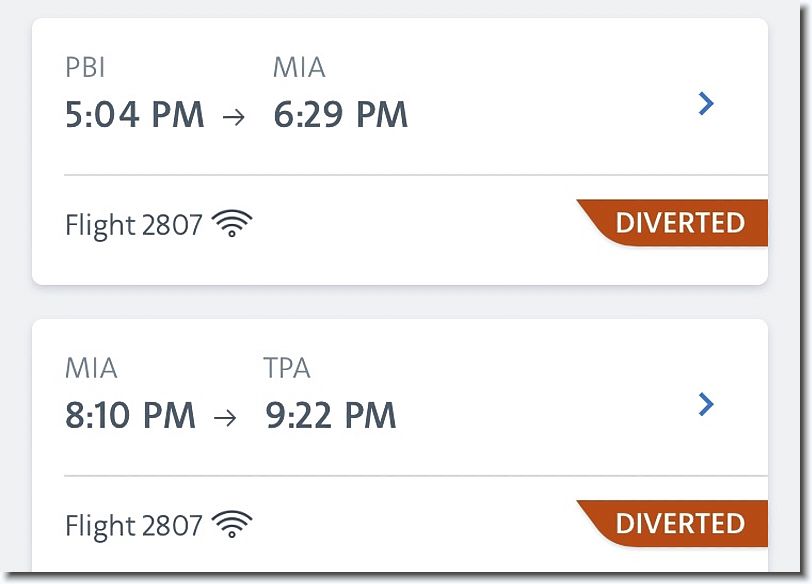Select the 5:04 PM departure time

point(135,114)
